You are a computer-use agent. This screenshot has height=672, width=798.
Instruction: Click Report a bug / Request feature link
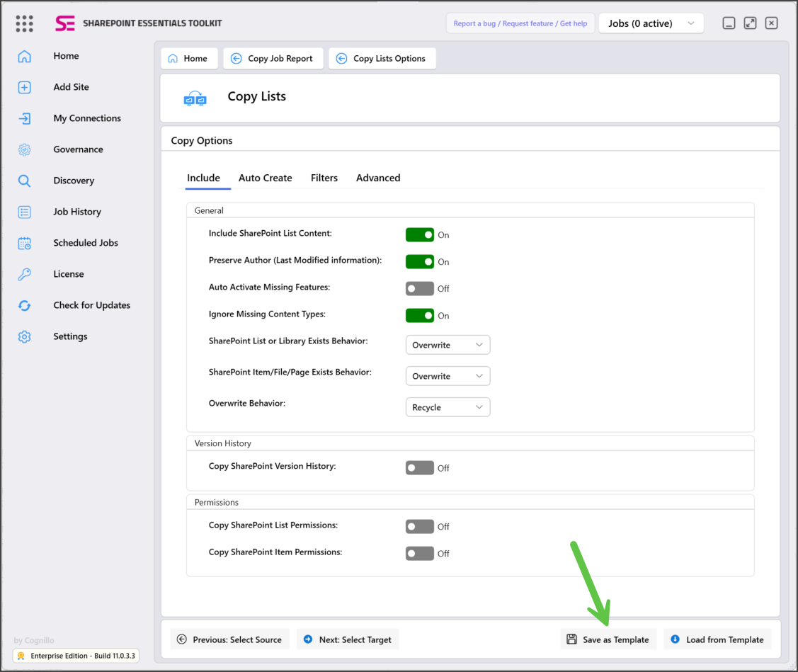click(520, 23)
